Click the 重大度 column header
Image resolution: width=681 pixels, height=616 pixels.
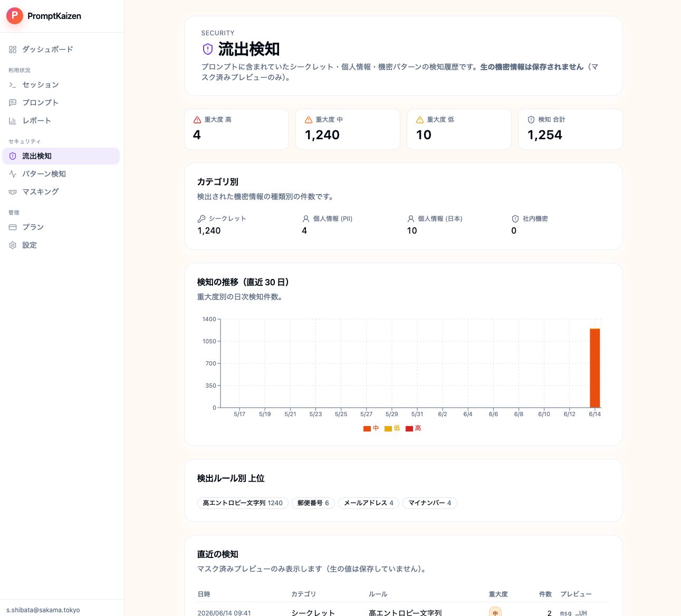point(498,594)
